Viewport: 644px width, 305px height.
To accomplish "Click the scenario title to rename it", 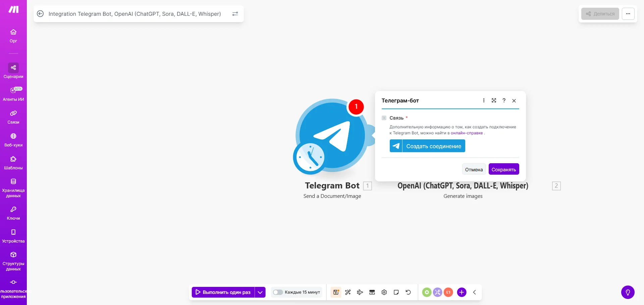I will tap(135, 14).
